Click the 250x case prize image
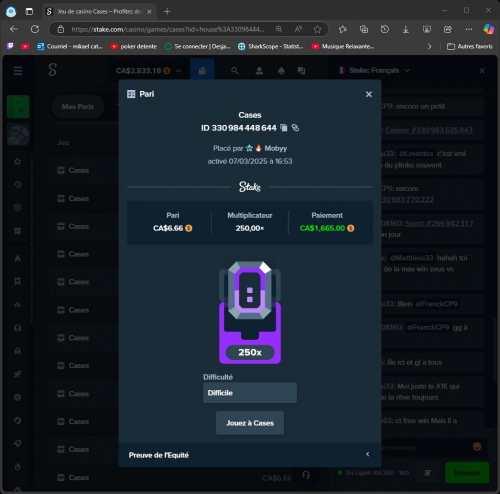Viewport: 500px width, 494px height. (250, 312)
